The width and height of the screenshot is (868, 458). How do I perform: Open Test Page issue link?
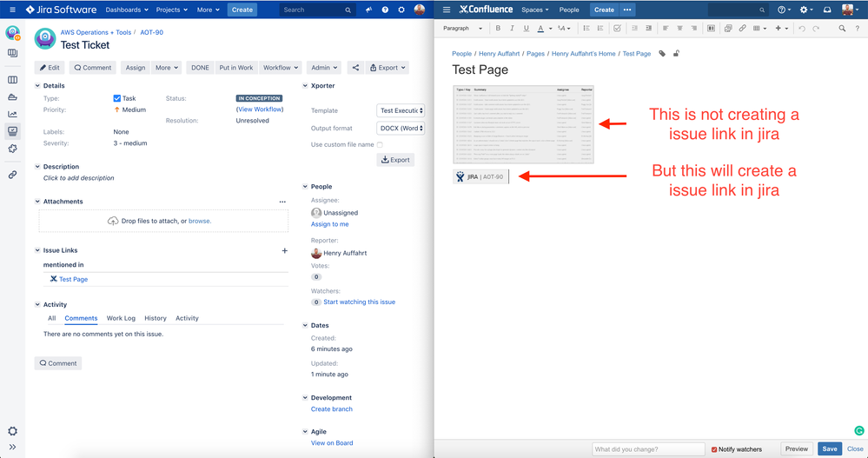click(73, 279)
